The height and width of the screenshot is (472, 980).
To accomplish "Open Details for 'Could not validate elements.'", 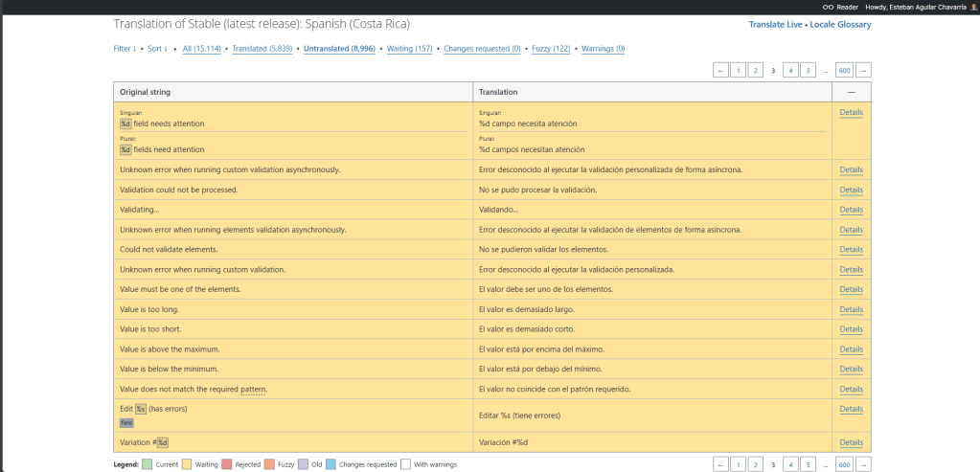I will tap(852, 250).
